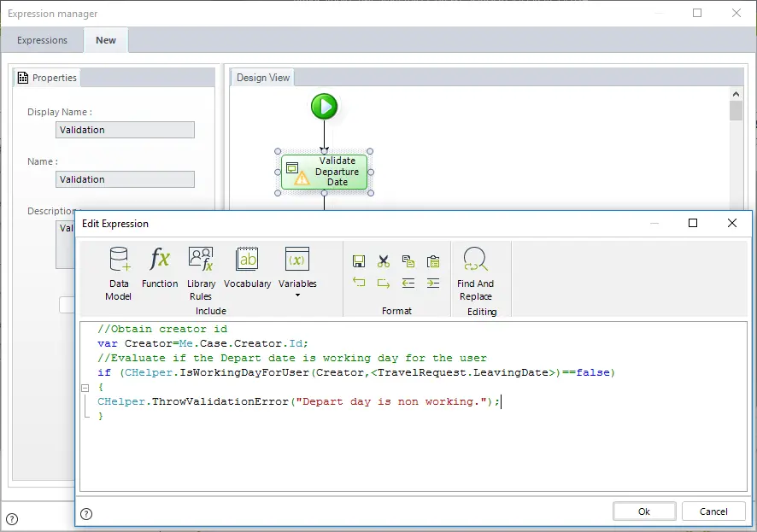Open Find And Replace
Image resolution: width=757 pixels, height=532 pixels.
click(476, 273)
